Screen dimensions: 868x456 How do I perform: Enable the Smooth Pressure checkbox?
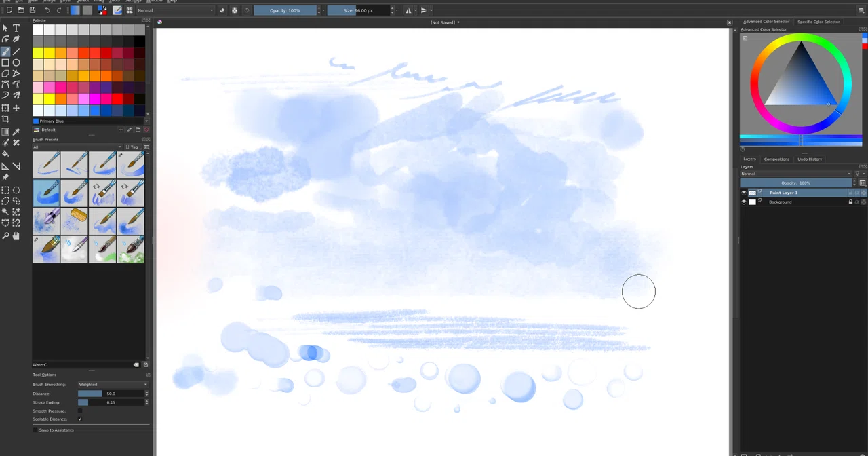click(x=80, y=411)
